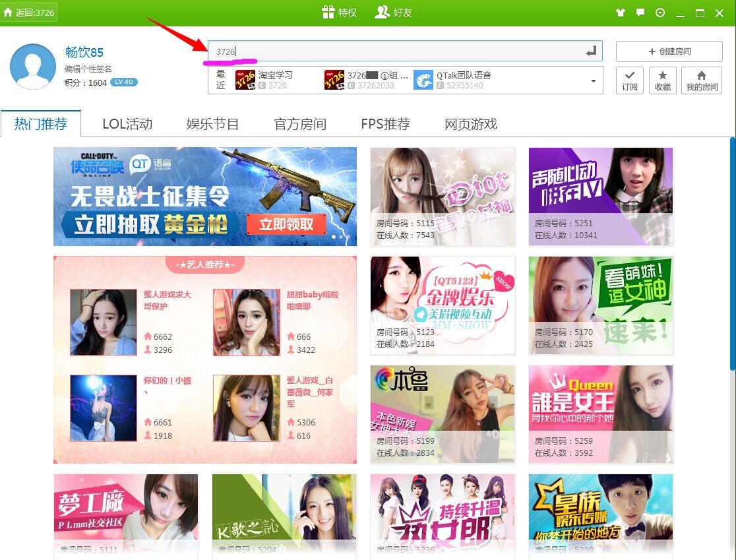
Task: Click the 订阅 subscribe checkmark button
Action: [x=630, y=80]
